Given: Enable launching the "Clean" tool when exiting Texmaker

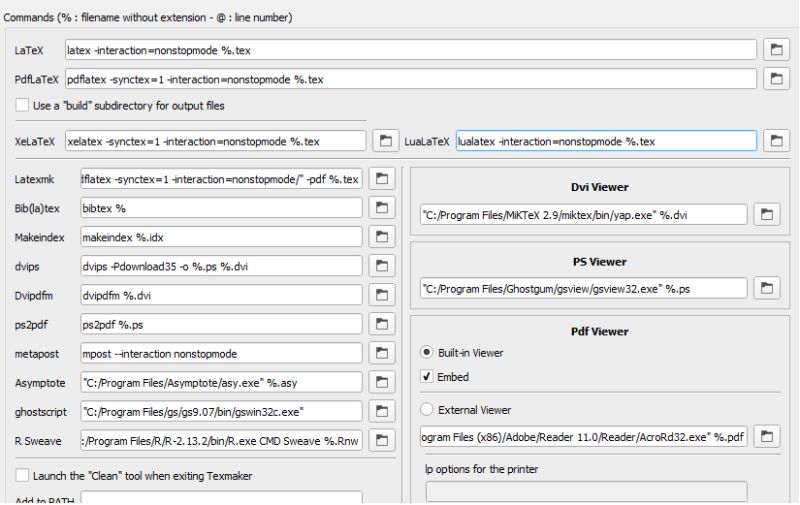Looking at the screenshot, I should [x=22, y=475].
